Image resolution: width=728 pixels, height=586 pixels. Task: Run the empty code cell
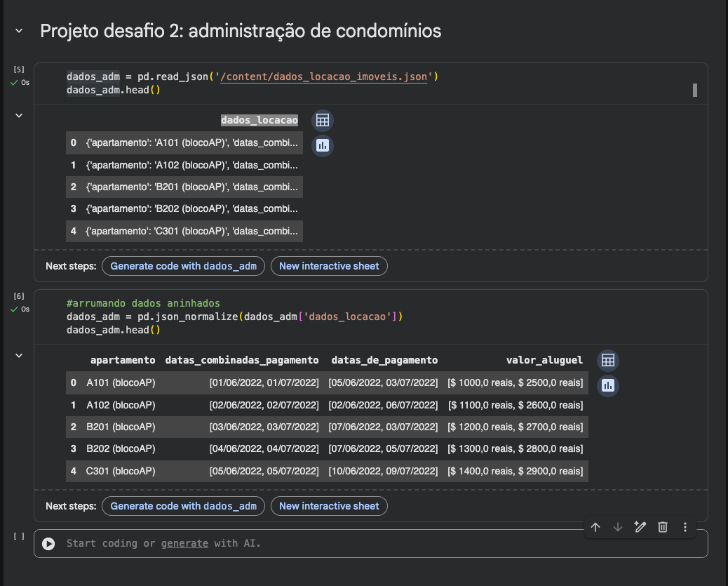49,542
